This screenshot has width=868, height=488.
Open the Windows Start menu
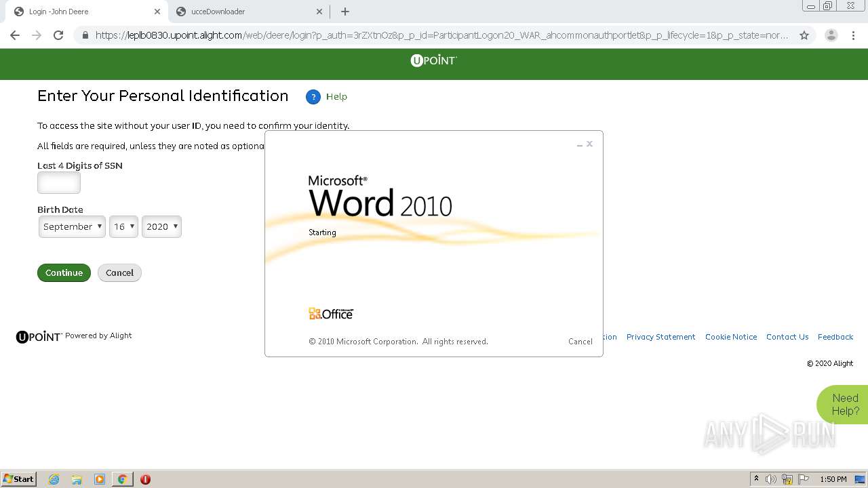(19, 479)
